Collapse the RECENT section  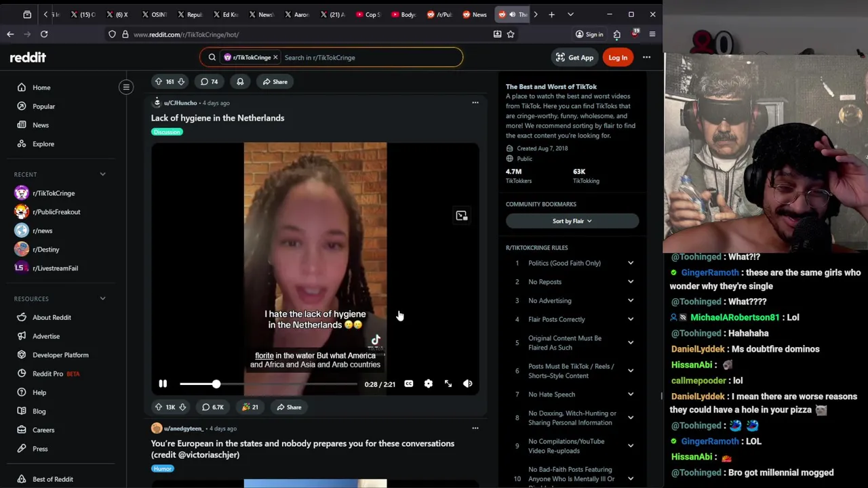tap(103, 174)
